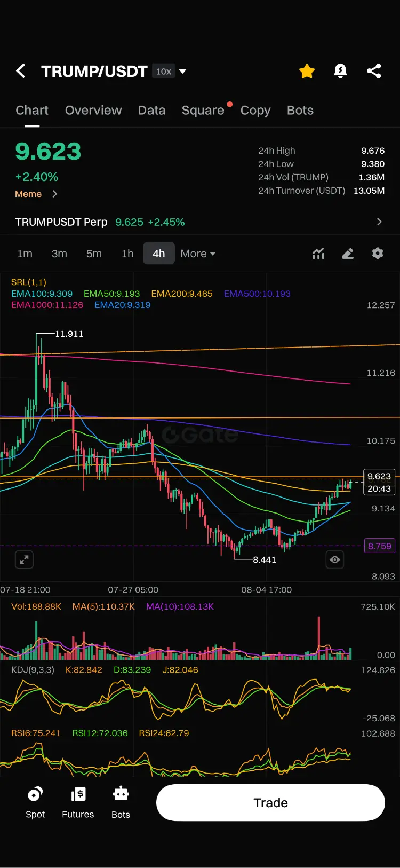
Task: Open trading pair dropdown arrow
Action: coord(182,71)
